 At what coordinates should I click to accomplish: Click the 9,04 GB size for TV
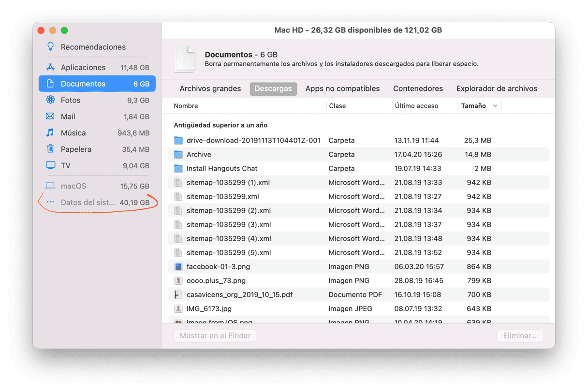tap(136, 166)
